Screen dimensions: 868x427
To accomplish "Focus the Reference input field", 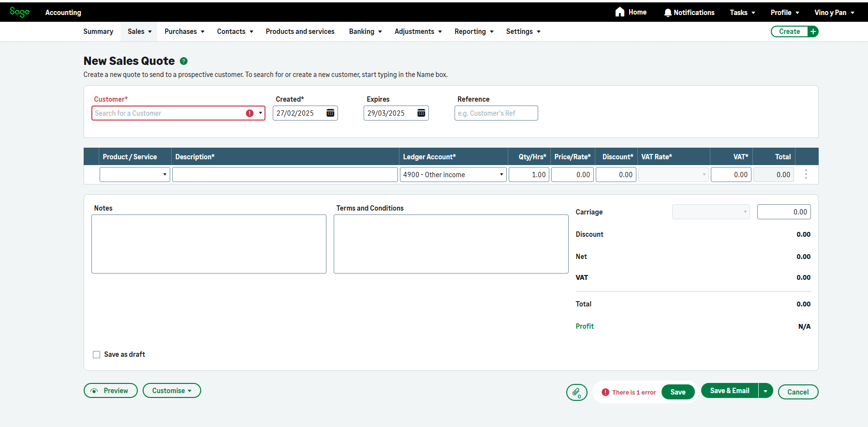I will pos(496,113).
